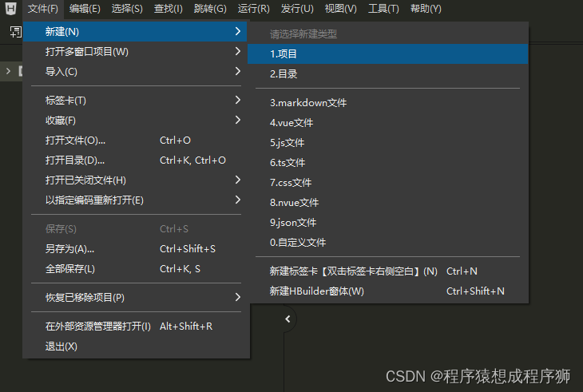Click 新建HBuilder窗体(W) entry
Image resolution: width=583 pixels, height=392 pixels.
point(317,291)
